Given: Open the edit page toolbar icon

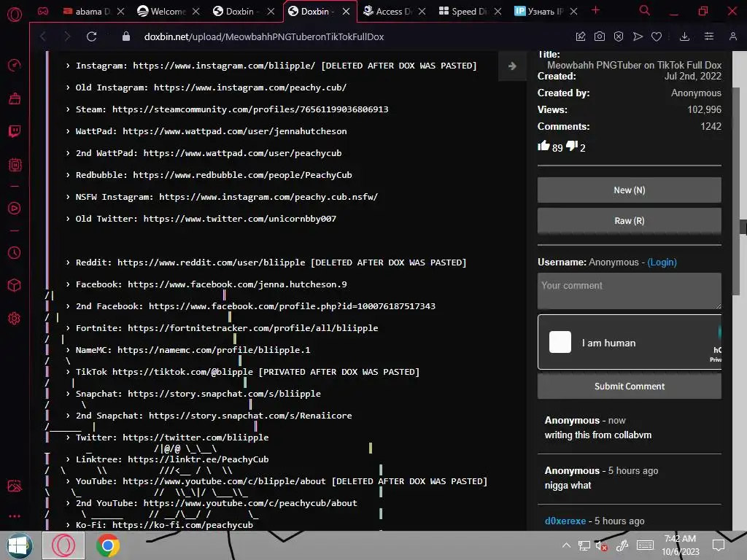Looking at the screenshot, I should point(580,36).
